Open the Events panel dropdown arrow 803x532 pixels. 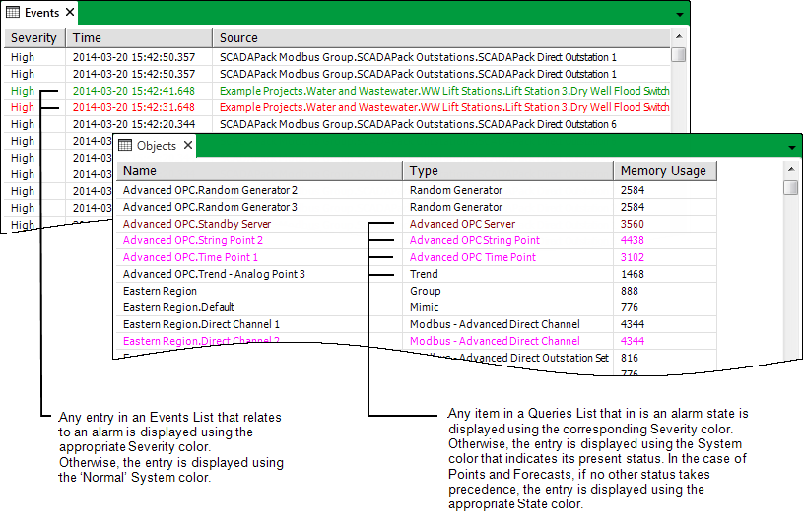click(x=679, y=15)
